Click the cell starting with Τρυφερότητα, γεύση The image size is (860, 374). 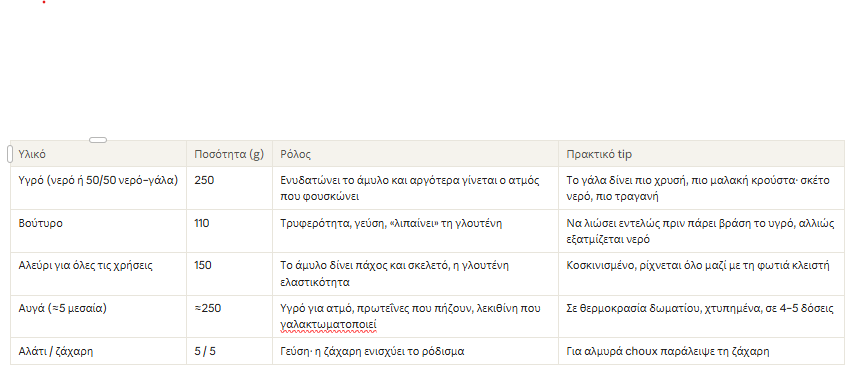pos(415,231)
